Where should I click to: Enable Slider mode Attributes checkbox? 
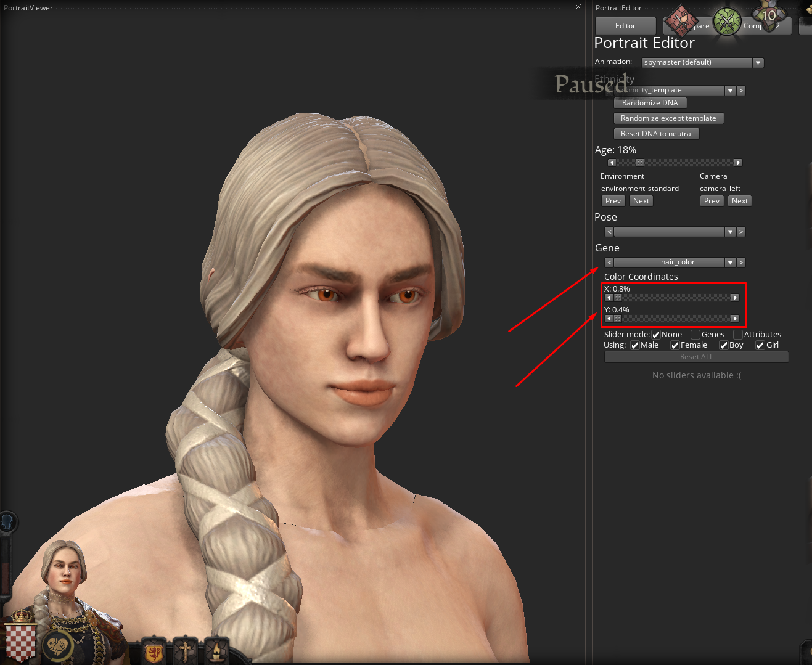pyautogui.click(x=738, y=335)
